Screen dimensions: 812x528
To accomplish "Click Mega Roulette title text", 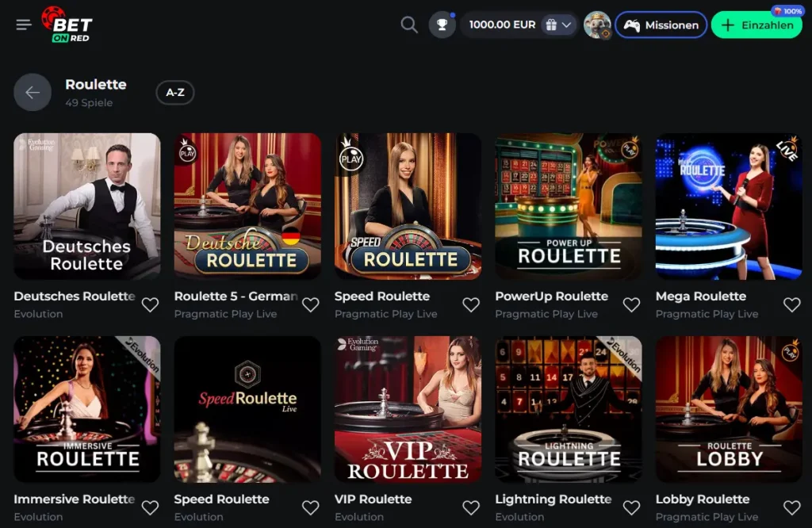I will click(701, 296).
